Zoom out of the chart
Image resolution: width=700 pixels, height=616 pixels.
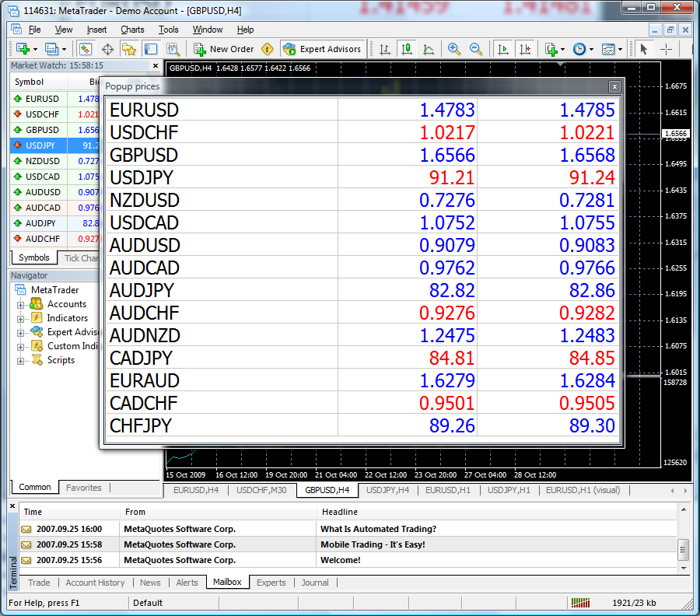(x=476, y=49)
